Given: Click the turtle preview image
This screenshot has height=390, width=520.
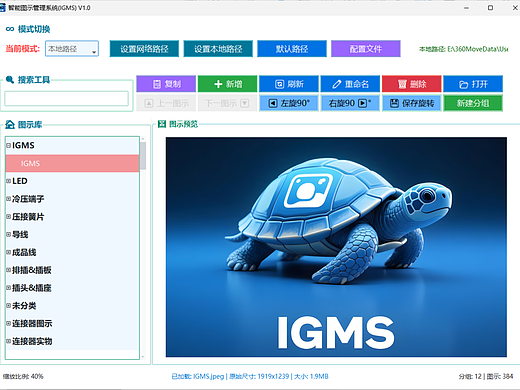Looking at the screenshot, I should tap(336, 247).
